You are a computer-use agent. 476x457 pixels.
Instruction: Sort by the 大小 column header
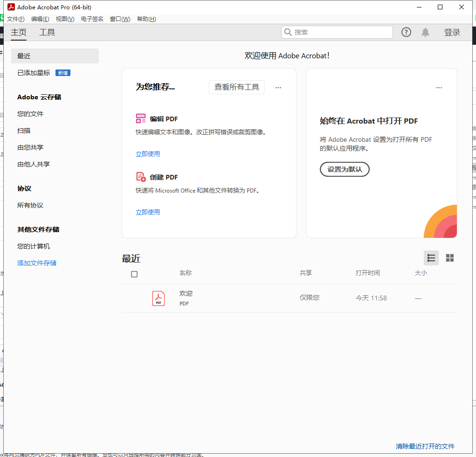tap(421, 273)
